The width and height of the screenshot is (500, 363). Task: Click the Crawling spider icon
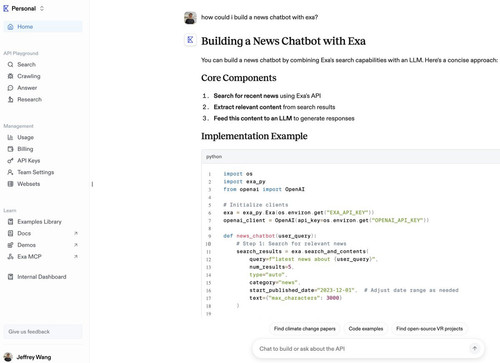tap(10, 76)
